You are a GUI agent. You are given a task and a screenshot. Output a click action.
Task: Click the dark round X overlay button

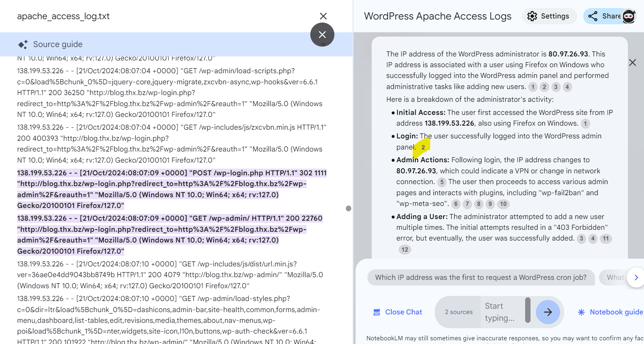point(322,35)
